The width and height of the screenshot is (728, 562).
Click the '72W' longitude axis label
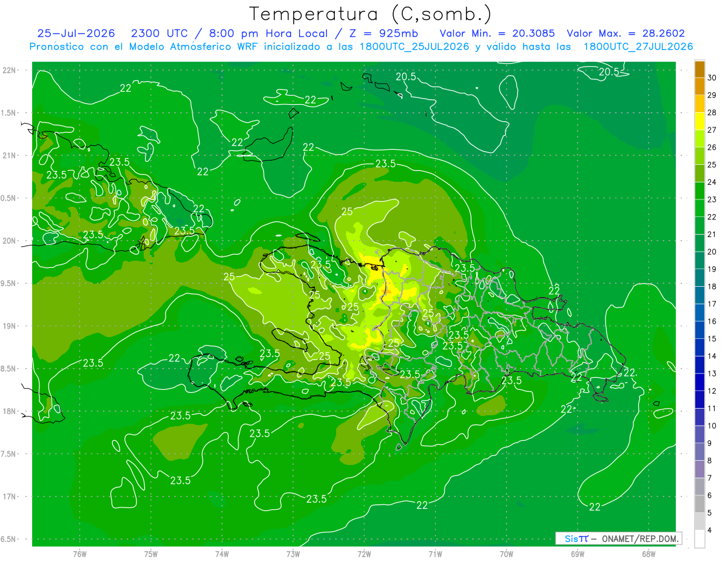coord(364,554)
